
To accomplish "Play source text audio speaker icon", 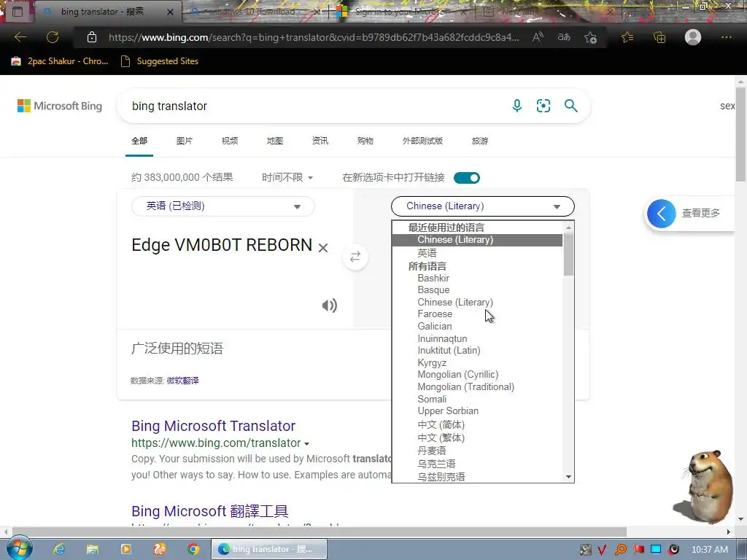I will click(329, 306).
